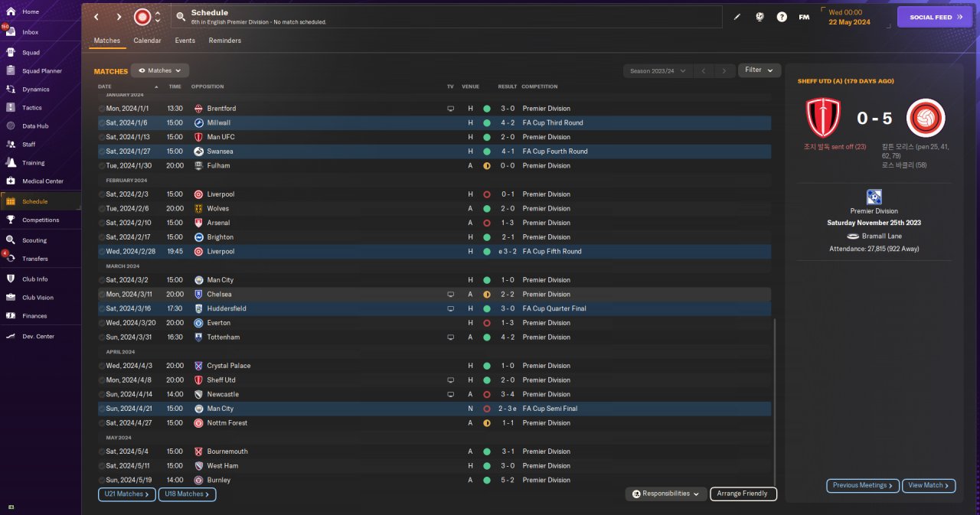
Task: Click the pencil edit icon
Action: click(x=737, y=17)
